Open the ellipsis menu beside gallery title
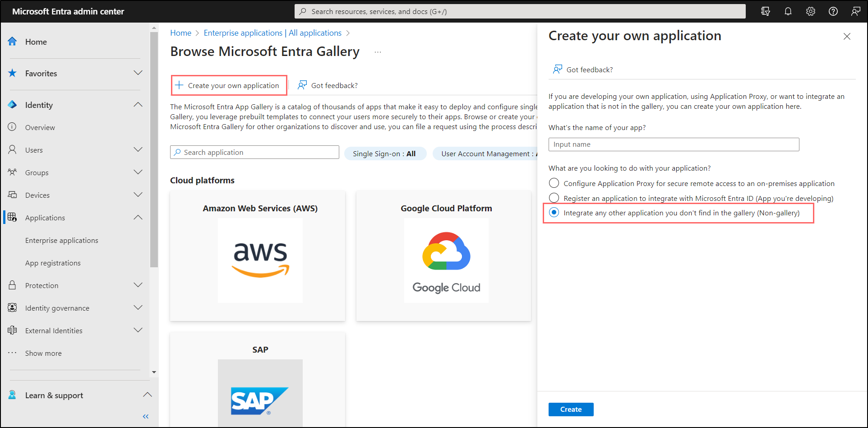This screenshot has height=428, width=868. (378, 52)
